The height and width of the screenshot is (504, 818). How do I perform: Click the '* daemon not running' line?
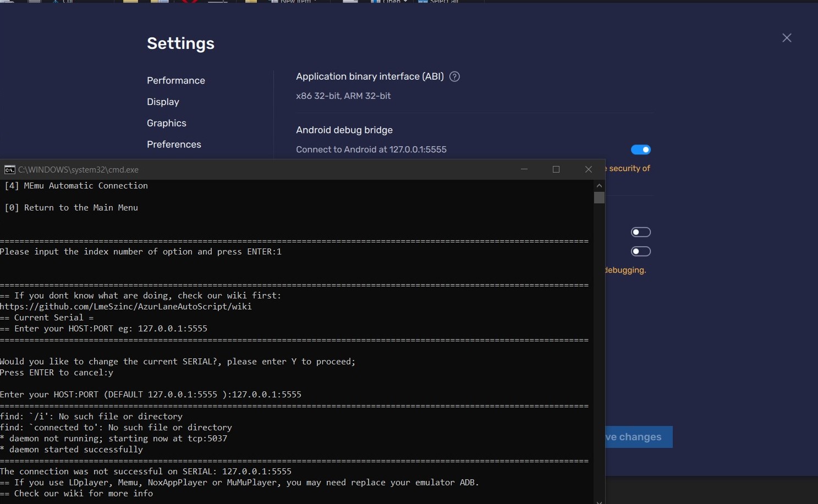coord(113,439)
